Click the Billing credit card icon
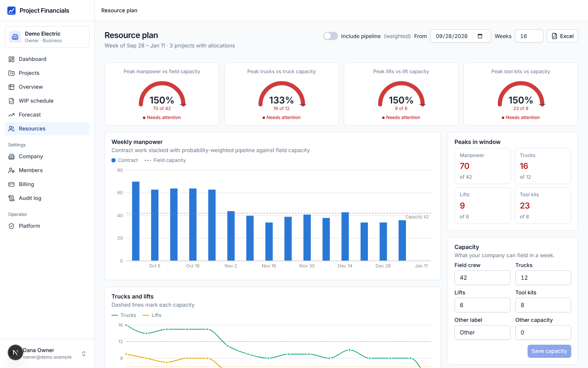Viewport: 588px width, 368px height. pyautogui.click(x=11, y=184)
